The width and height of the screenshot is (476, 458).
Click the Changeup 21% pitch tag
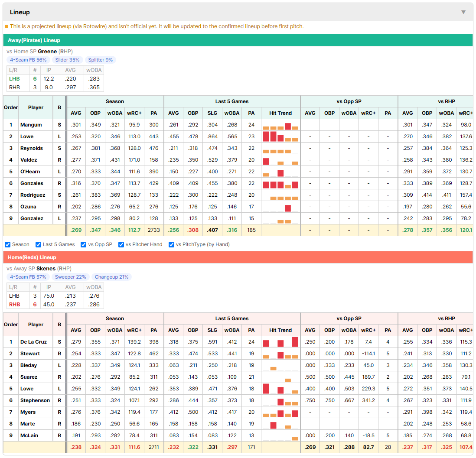pos(111,277)
